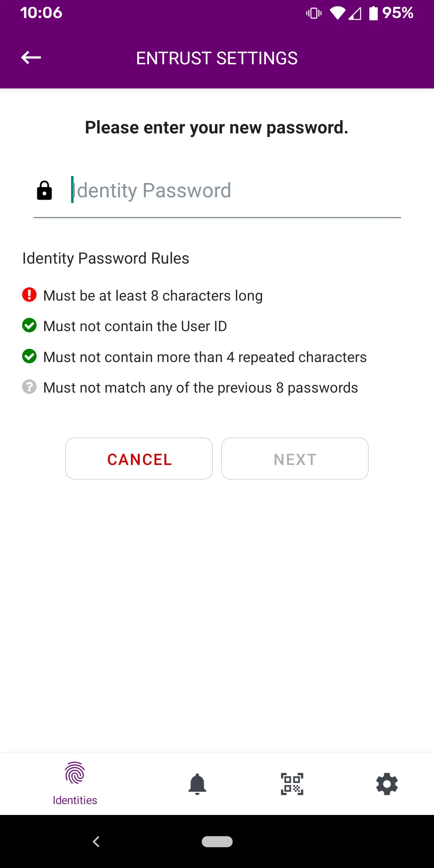The height and width of the screenshot is (868, 434).
Task: Tap the Android system back button
Action: (x=96, y=841)
